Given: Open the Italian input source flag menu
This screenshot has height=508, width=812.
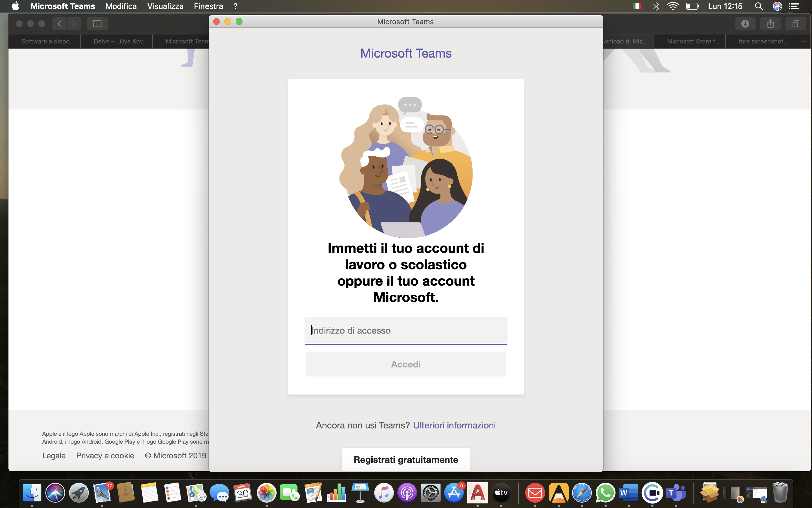Looking at the screenshot, I should point(637,6).
